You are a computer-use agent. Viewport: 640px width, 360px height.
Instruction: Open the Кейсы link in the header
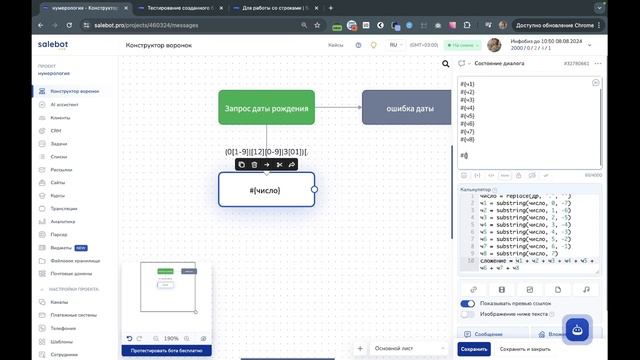click(x=336, y=45)
